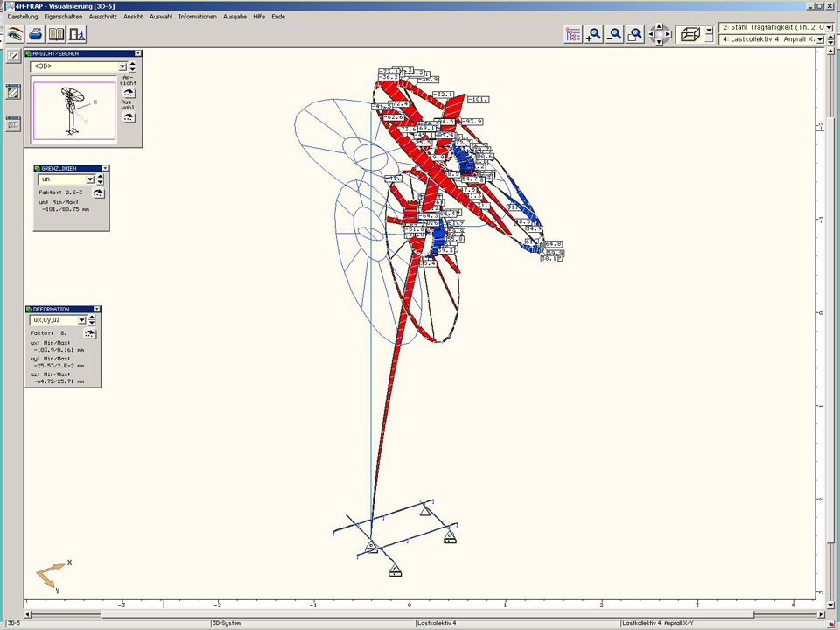The height and width of the screenshot is (630, 840).
Task: Click the exit door icon
Action: 78,34
